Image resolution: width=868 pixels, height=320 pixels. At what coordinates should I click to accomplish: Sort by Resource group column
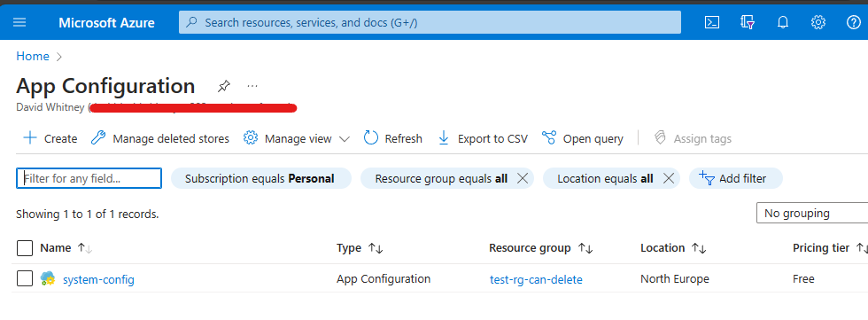541,248
